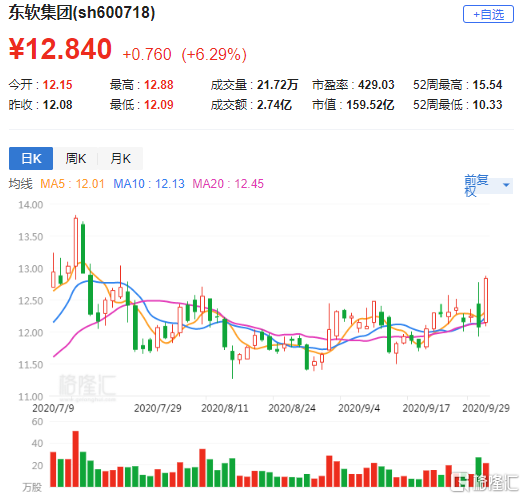This screenshot has width=525, height=499.
Task: Click the tallest red volume bar
Action: coord(76,459)
